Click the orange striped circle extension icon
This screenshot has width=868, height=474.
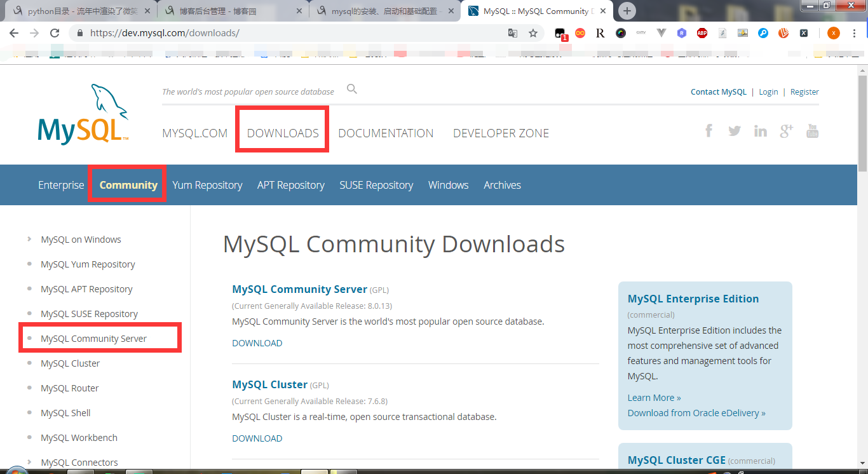tap(783, 33)
